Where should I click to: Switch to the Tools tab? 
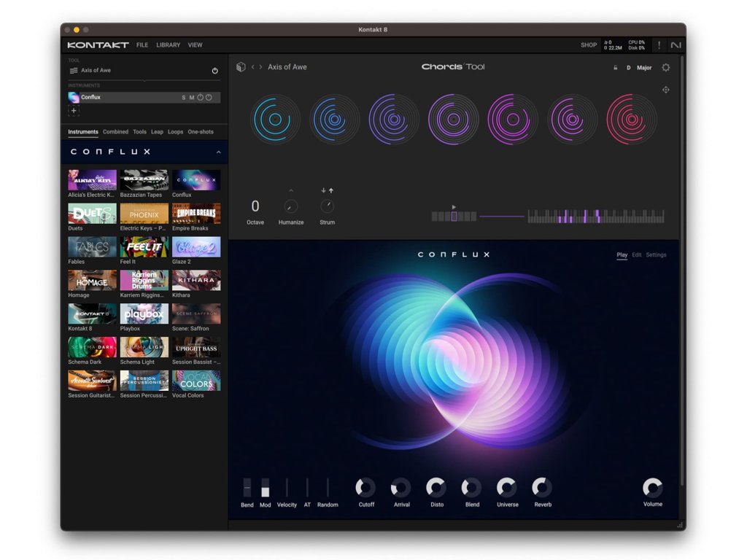[x=139, y=132]
